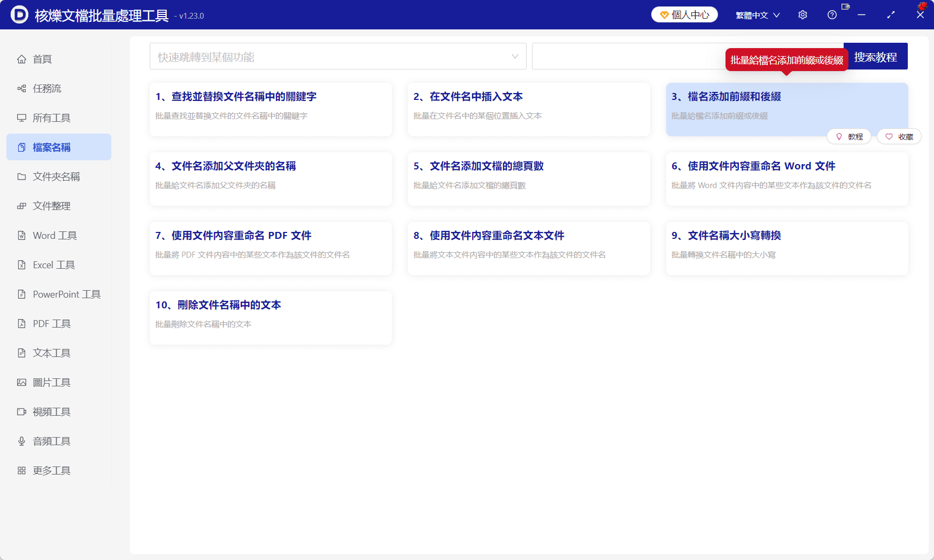Open the 繁體中文 language dropdown
Image resolution: width=934 pixels, height=560 pixels.
point(758,15)
